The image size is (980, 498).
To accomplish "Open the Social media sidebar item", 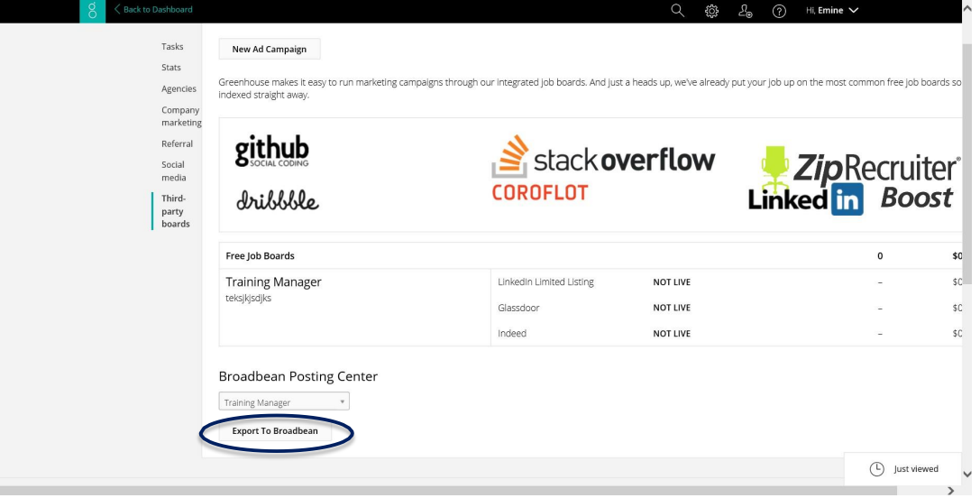I will 174,171.
